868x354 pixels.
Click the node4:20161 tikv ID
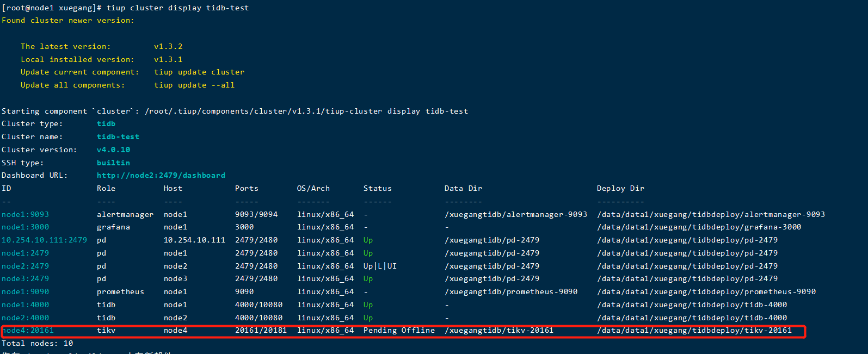28,331
